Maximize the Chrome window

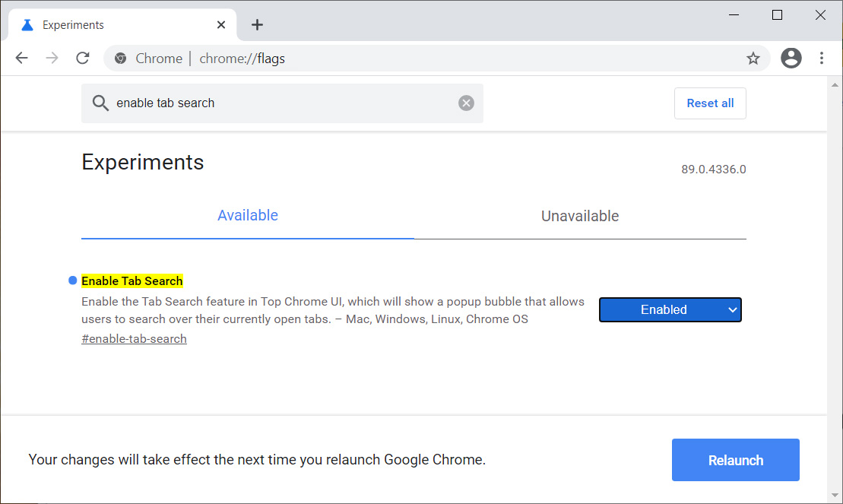(x=777, y=15)
